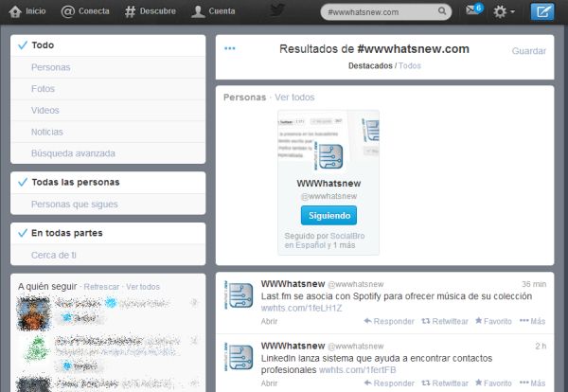The width and height of the screenshot is (568, 392).
Task: Open Búsqueda avanzada
Action: tap(108, 153)
